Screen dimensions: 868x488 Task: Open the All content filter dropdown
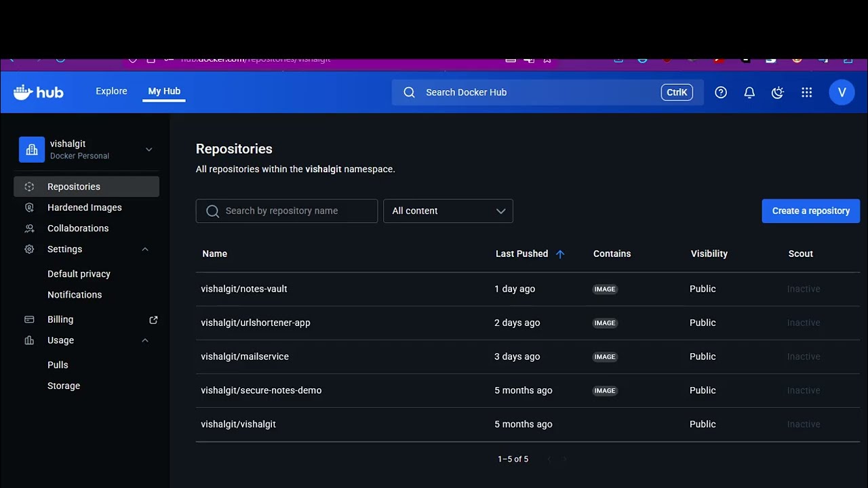448,211
